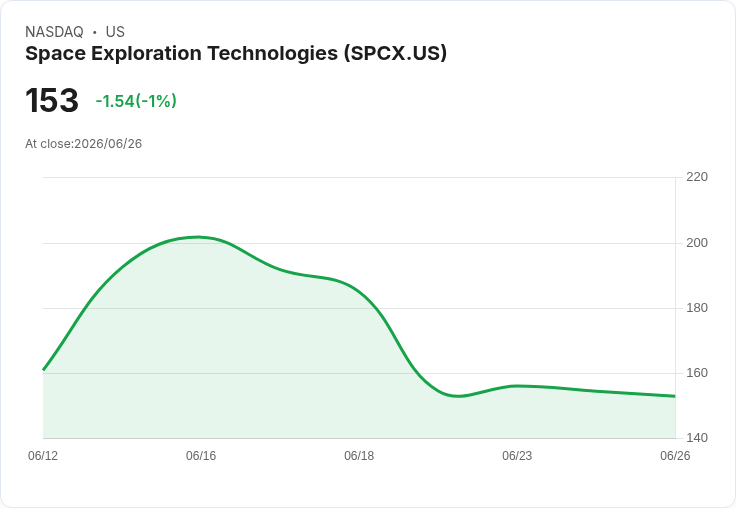Click the At close:2026/06/26 timestamp

[84, 144]
